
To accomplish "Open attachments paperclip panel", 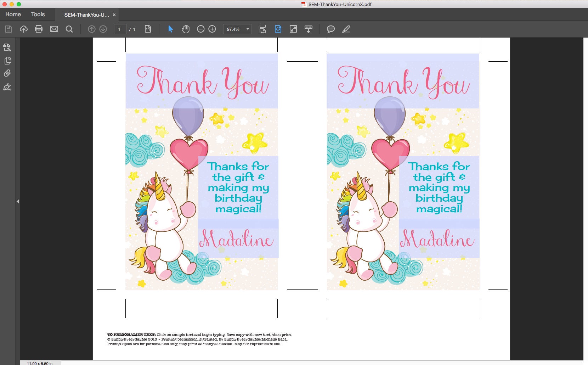I will pyautogui.click(x=7, y=73).
